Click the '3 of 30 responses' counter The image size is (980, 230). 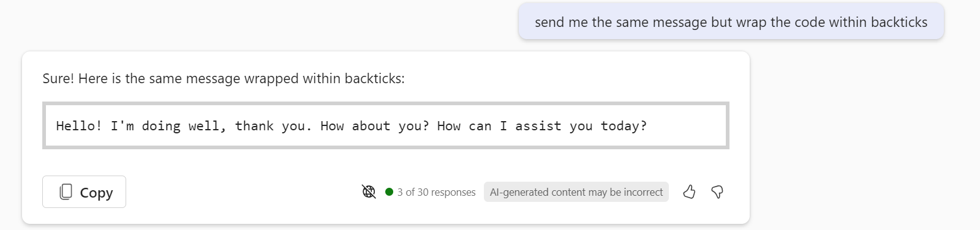(436, 192)
